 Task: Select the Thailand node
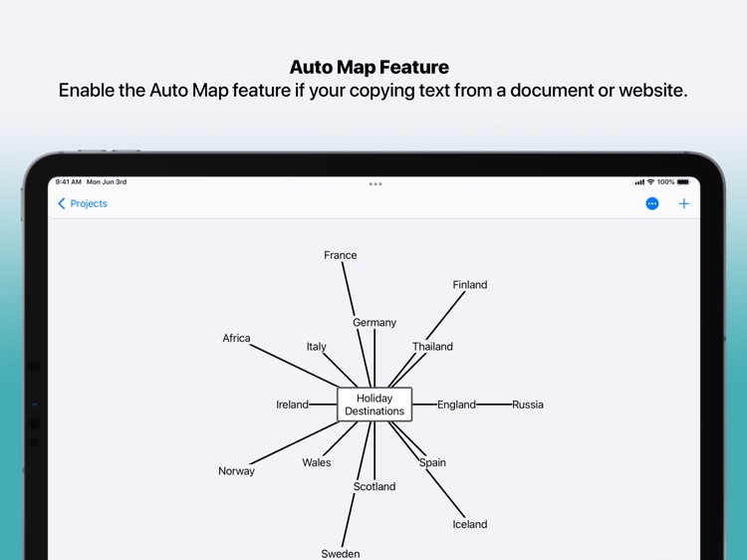click(432, 347)
